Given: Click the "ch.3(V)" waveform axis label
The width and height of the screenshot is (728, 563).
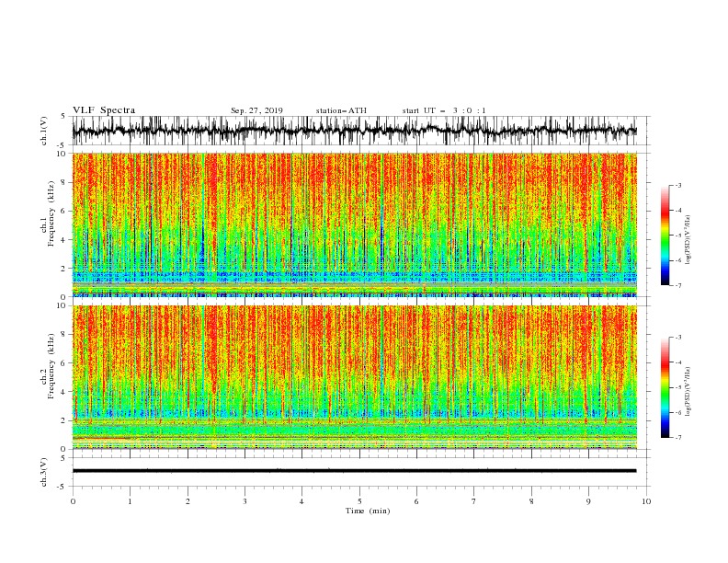Looking at the screenshot, I should (x=44, y=472).
